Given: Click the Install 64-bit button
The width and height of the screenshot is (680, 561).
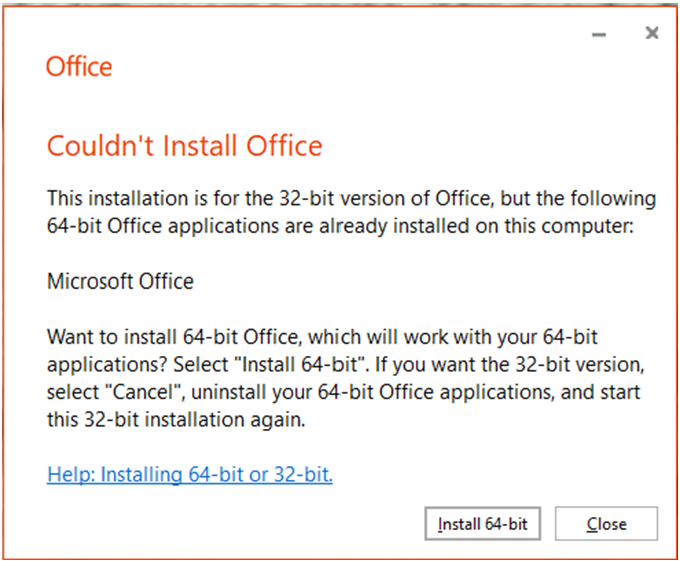Looking at the screenshot, I should click(x=483, y=524).
